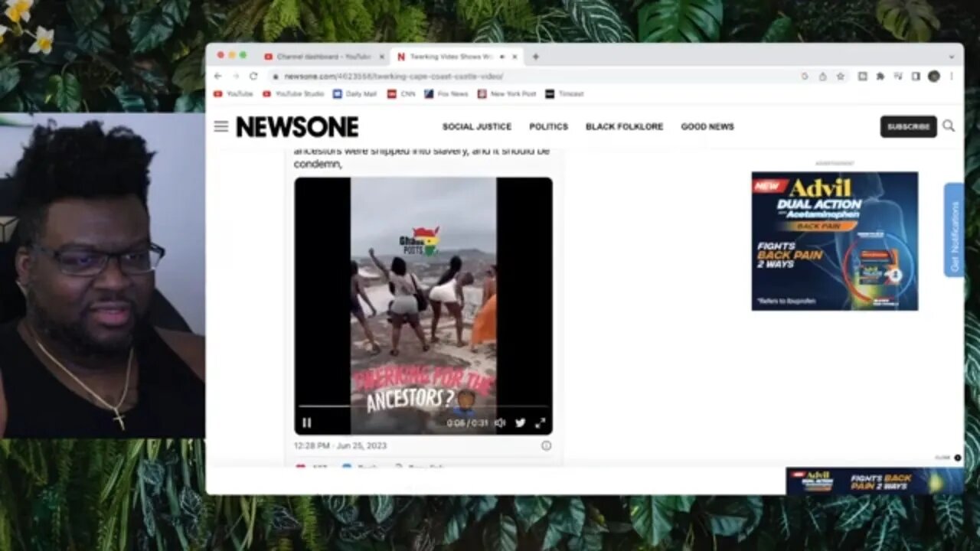980x551 pixels.
Task: Toggle the browser side panel
Action: coord(916,76)
